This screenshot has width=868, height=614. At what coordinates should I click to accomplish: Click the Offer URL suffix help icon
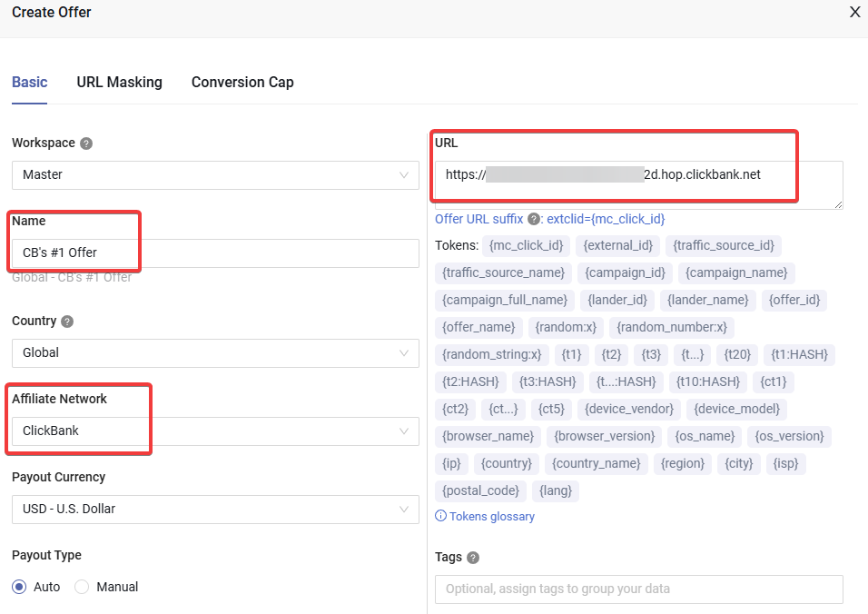point(534,219)
